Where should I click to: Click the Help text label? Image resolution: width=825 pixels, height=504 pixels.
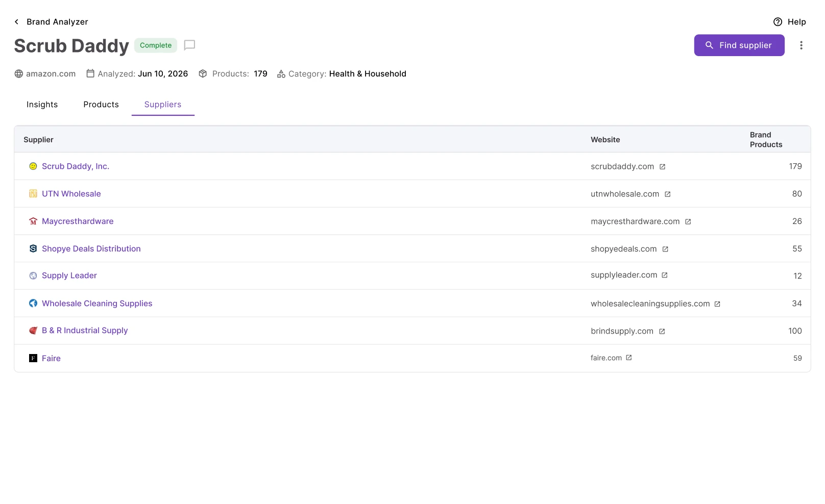796,22
